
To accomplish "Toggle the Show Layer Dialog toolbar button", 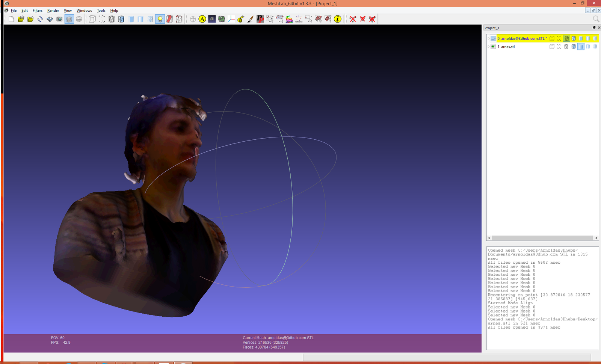I will coord(69,19).
